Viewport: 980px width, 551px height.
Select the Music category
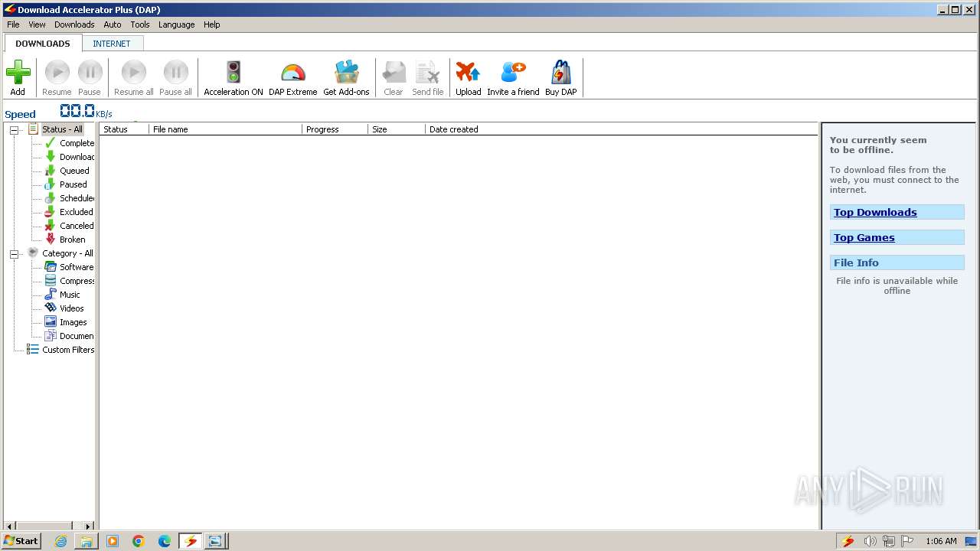pos(70,295)
